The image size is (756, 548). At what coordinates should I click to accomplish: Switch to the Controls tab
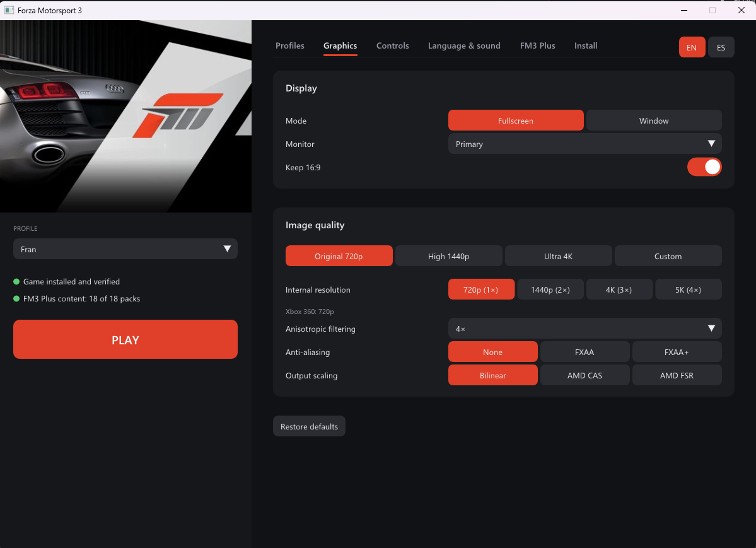click(392, 46)
